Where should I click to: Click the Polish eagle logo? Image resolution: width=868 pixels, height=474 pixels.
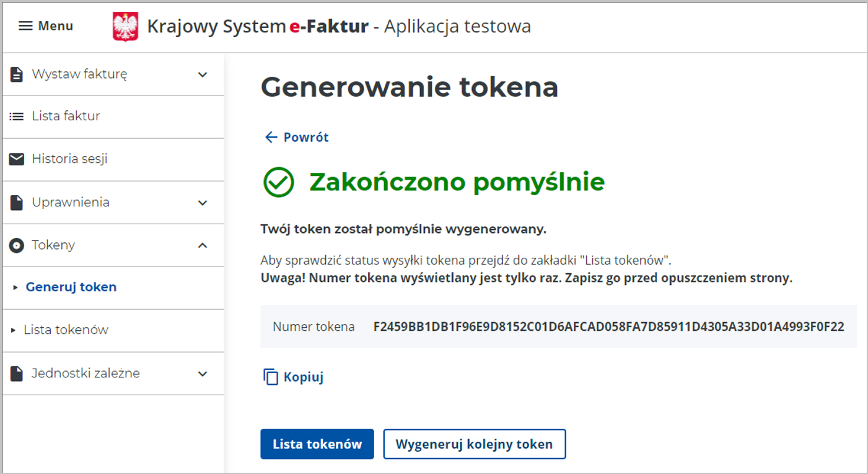[x=125, y=25]
